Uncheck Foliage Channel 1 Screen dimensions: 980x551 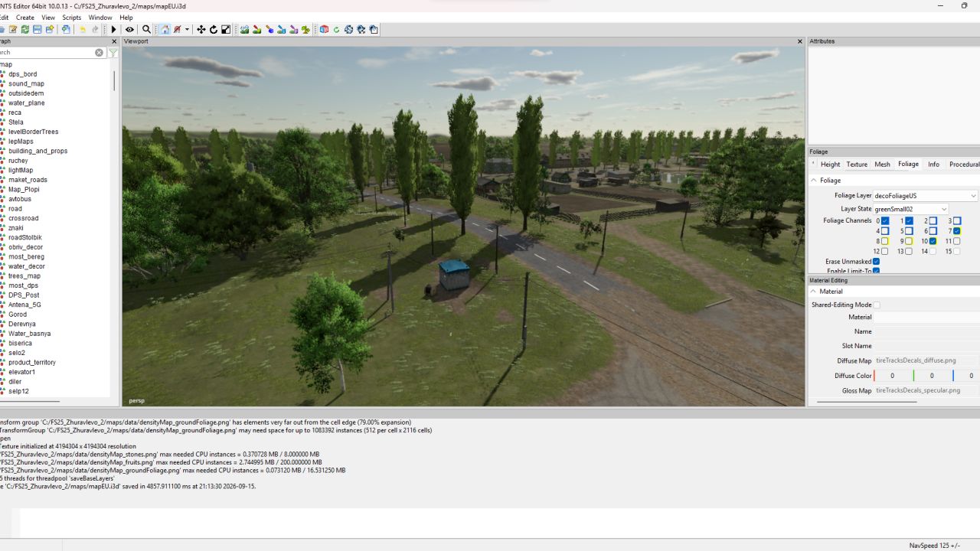pyautogui.click(x=910, y=221)
